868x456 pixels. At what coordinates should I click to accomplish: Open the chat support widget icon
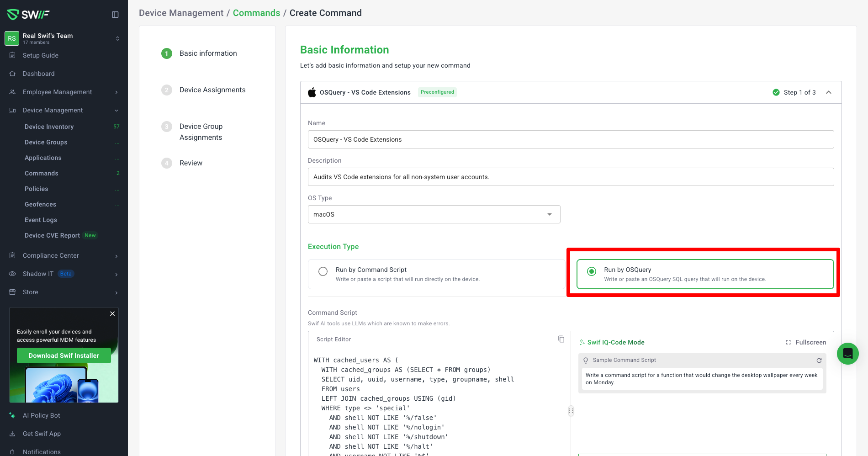[847, 354]
